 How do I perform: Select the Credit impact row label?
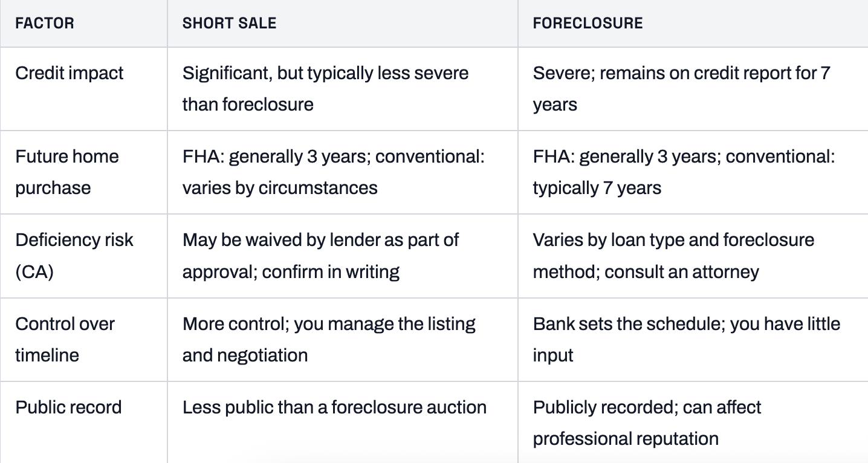tap(69, 73)
